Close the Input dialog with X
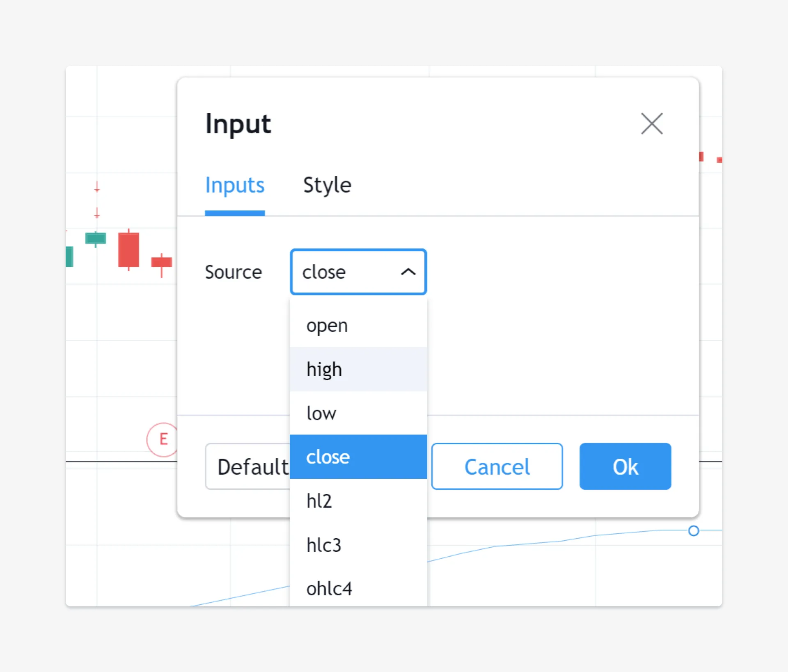788x672 pixels. click(x=652, y=123)
